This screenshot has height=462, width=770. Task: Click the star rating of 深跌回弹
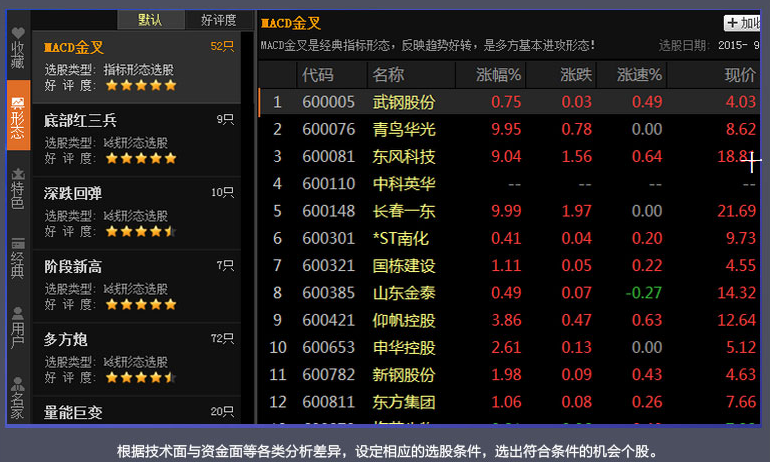click(141, 231)
